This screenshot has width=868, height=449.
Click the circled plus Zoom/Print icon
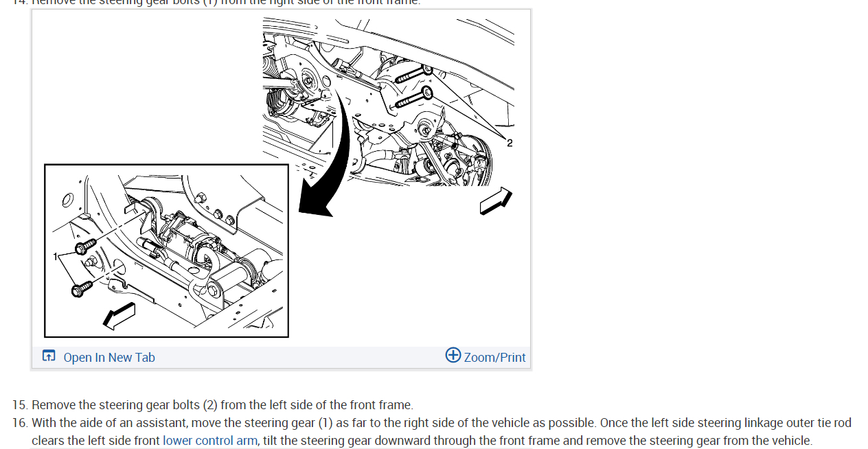453,355
